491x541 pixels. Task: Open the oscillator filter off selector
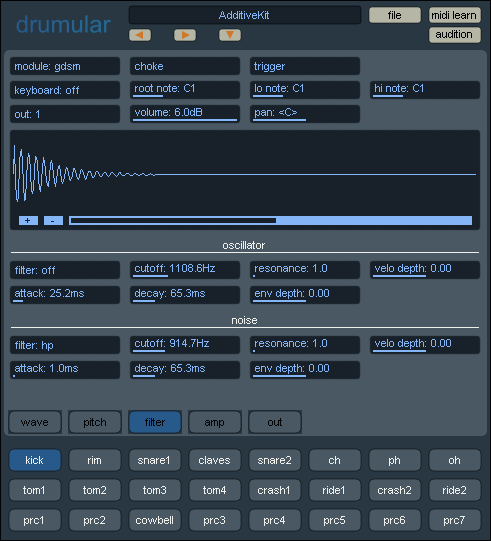point(65,270)
